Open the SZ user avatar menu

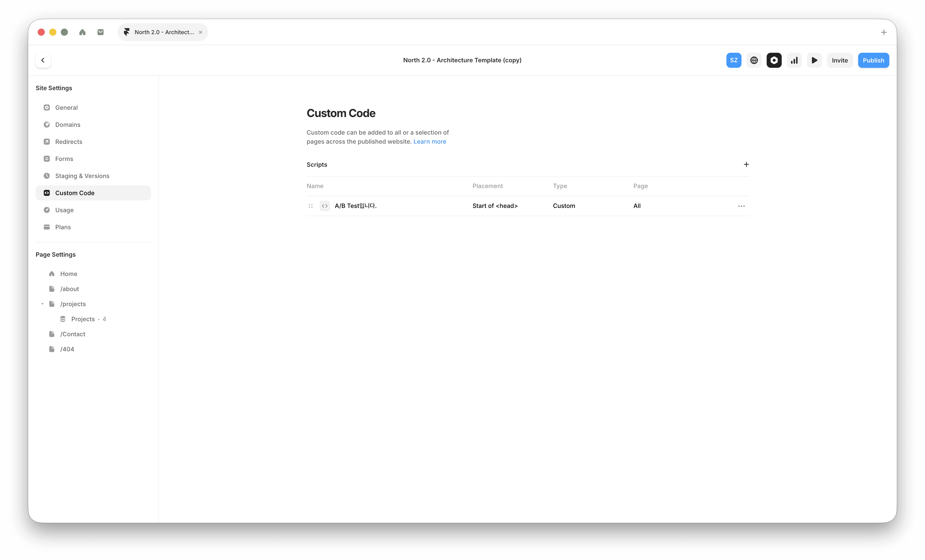coord(733,60)
